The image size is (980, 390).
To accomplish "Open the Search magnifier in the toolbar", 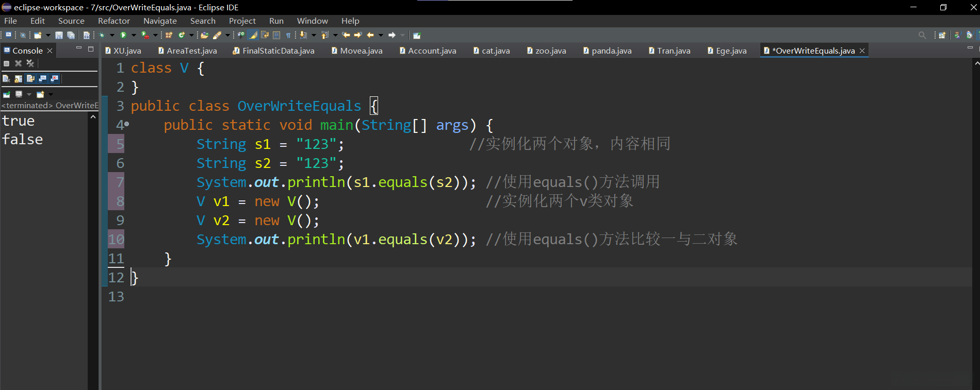I will click(922, 36).
